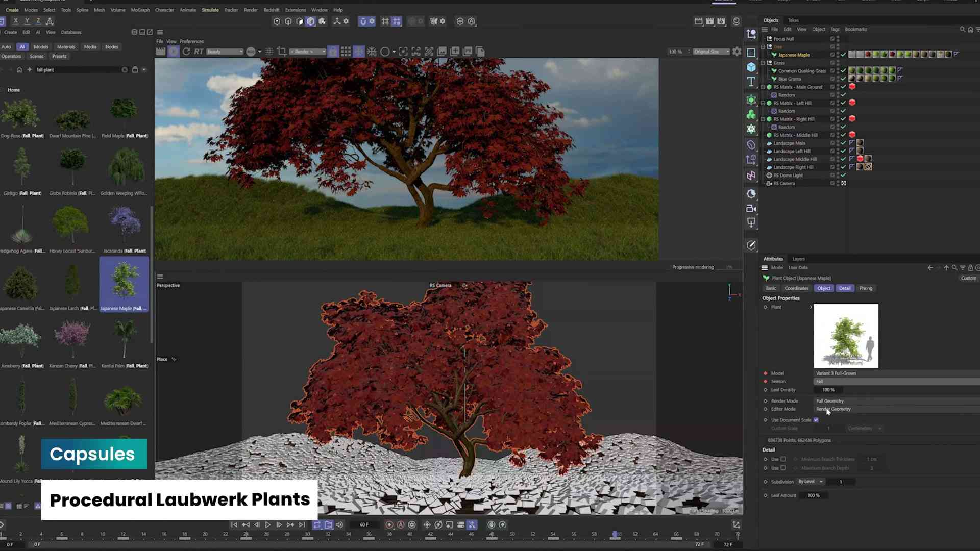The height and width of the screenshot is (551, 980).
Task: Click the Presets filter in the Asset Browser
Action: pos(59,56)
